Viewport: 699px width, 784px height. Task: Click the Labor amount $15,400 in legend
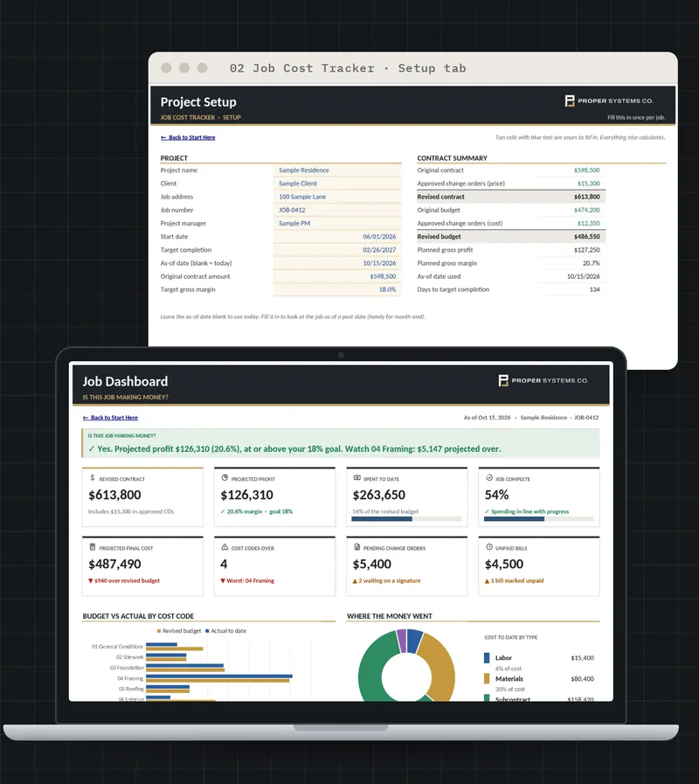click(x=583, y=658)
